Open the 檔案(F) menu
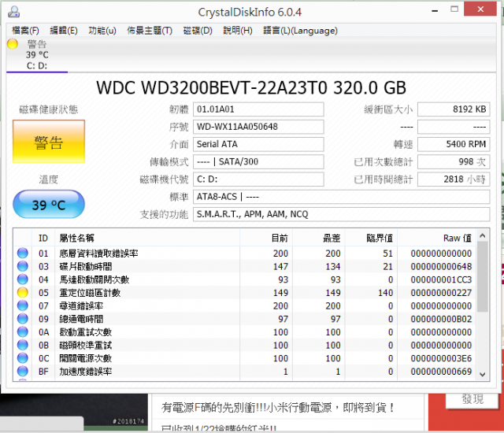The image size is (504, 433). coord(25,31)
